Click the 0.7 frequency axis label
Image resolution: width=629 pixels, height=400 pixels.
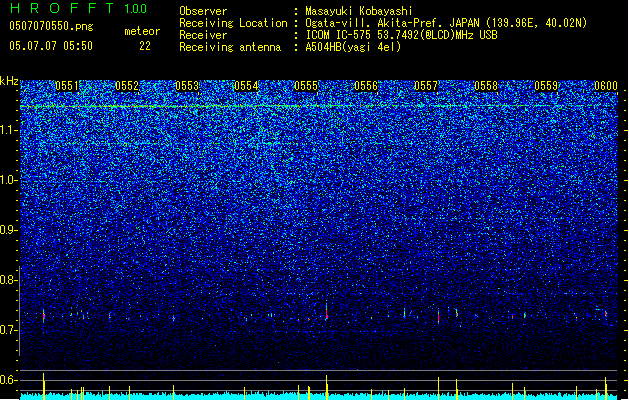pos(9,330)
